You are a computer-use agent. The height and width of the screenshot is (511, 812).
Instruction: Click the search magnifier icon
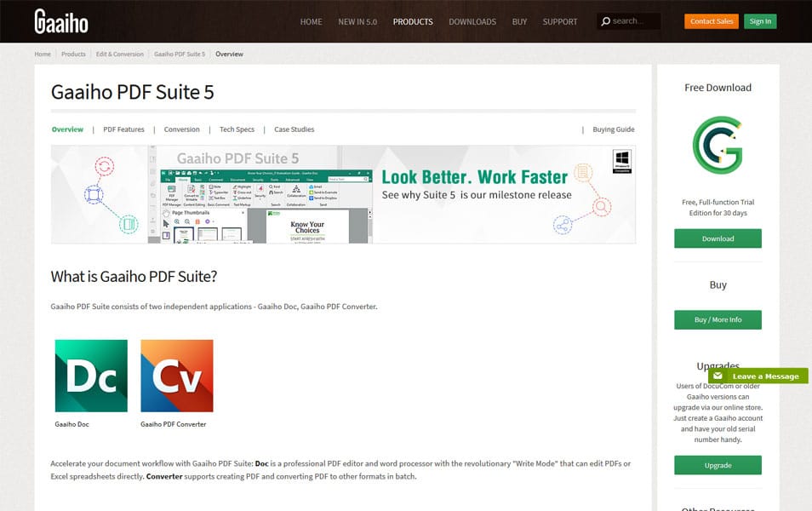[605, 21]
